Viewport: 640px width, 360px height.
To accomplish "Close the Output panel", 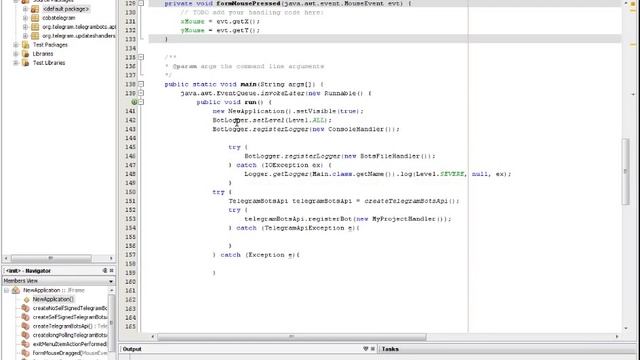I will pos(373,349).
